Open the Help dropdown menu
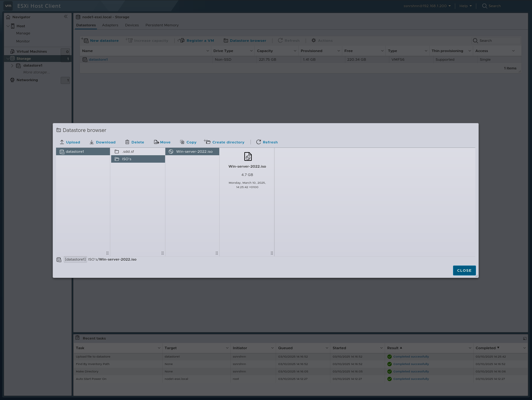The image size is (532, 400). pos(465,6)
